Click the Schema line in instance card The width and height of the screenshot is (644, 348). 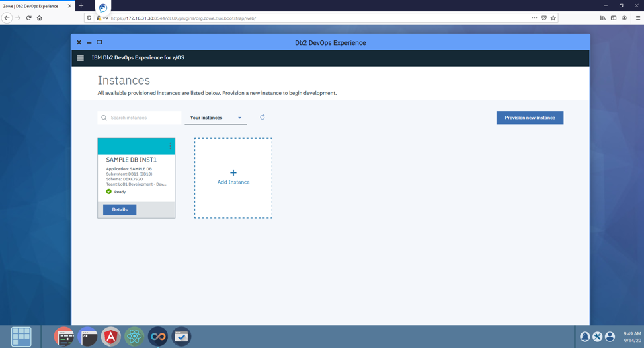pyautogui.click(x=124, y=179)
